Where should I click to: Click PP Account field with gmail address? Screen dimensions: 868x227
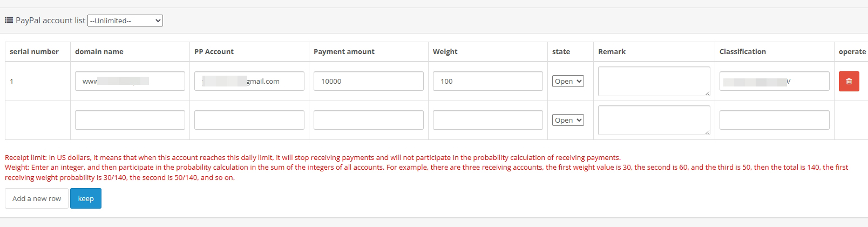click(x=249, y=81)
